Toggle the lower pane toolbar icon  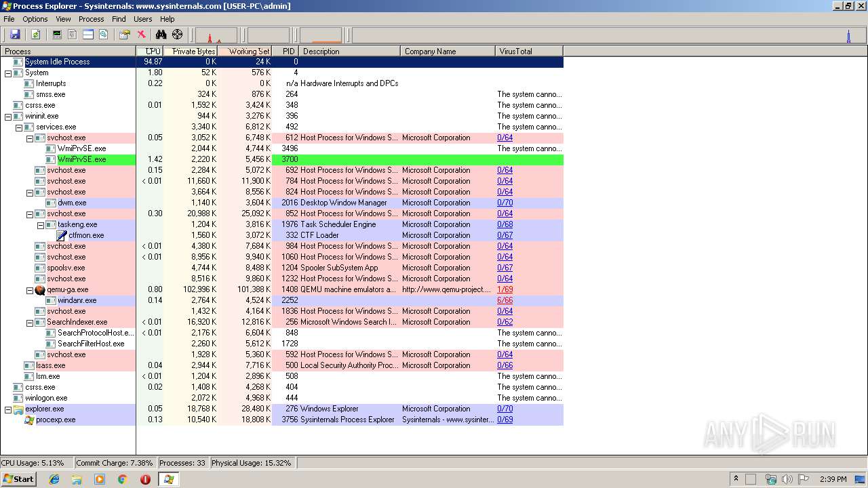point(88,35)
